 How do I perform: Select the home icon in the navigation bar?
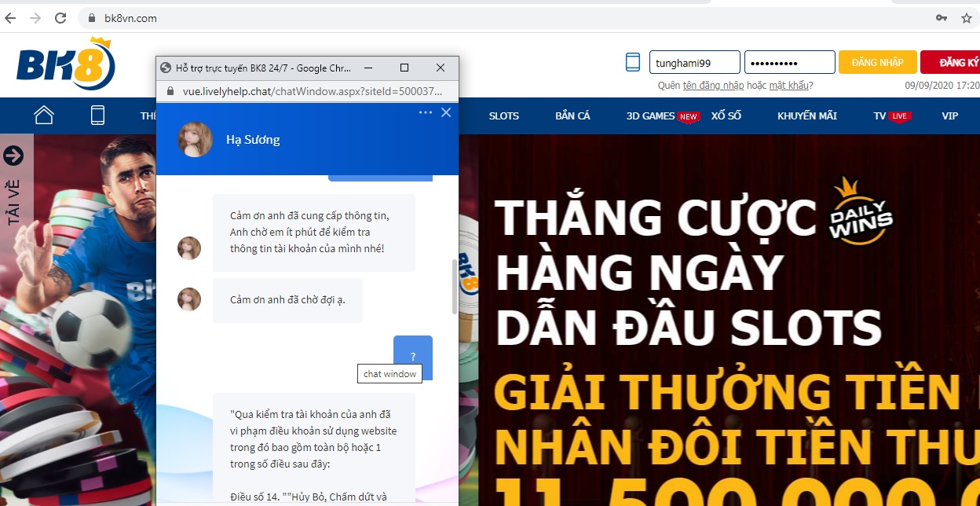click(x=43, y=115)
